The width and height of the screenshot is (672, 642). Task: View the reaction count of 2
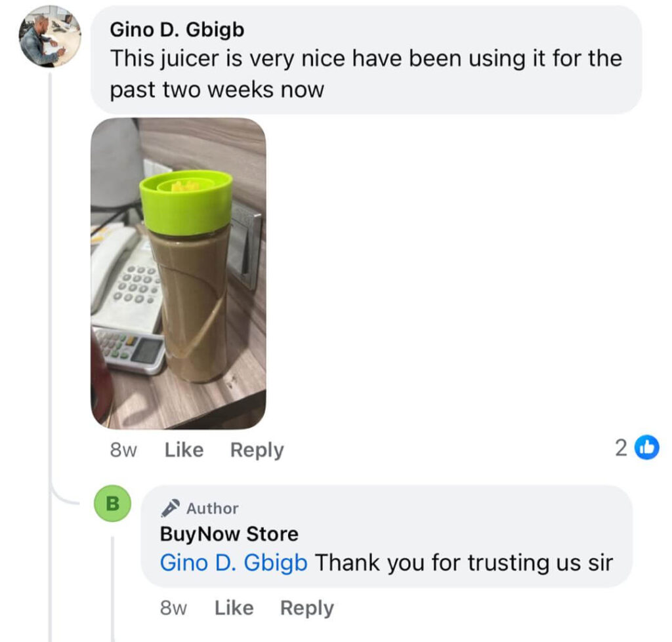coord(621,448)
